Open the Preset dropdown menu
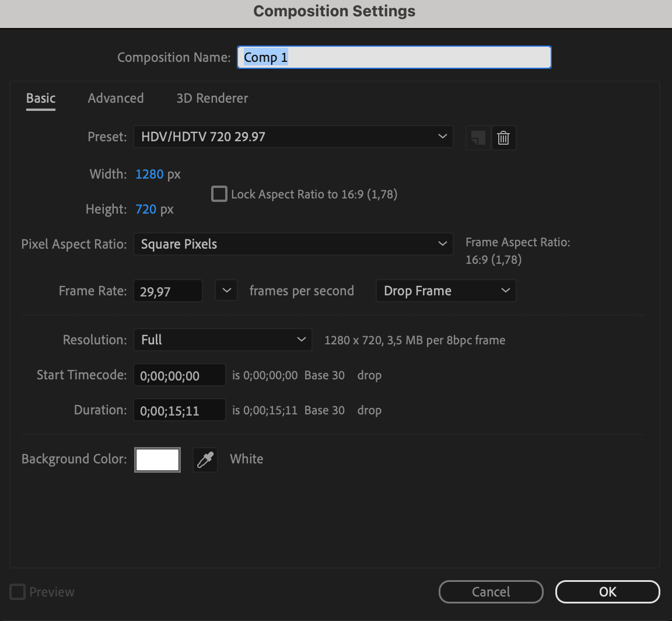 tap(293, 137)
